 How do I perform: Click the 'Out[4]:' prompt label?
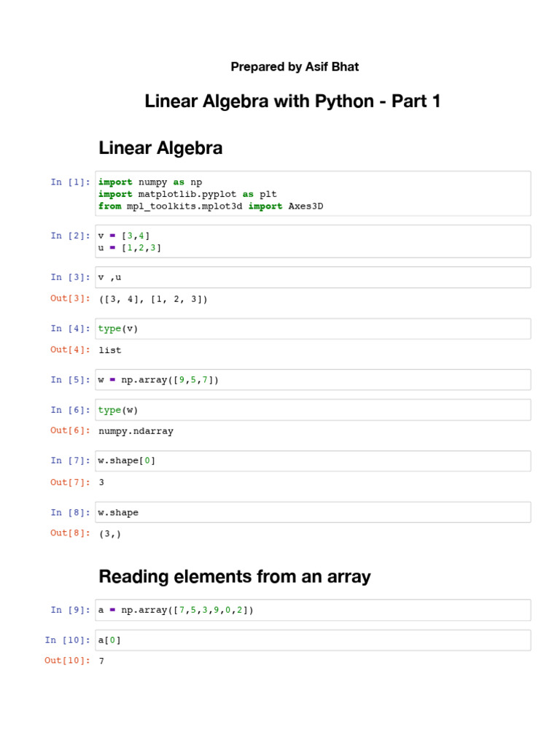[71, 349]
